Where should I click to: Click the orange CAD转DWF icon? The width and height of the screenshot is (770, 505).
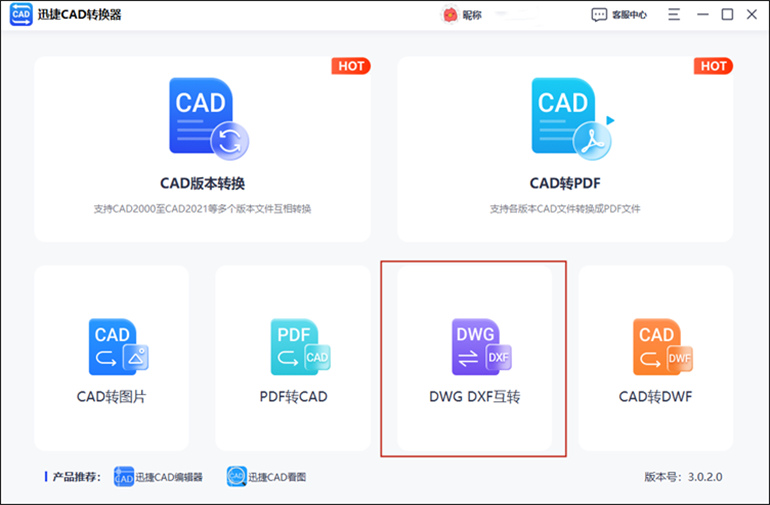(x=663, y=346)
